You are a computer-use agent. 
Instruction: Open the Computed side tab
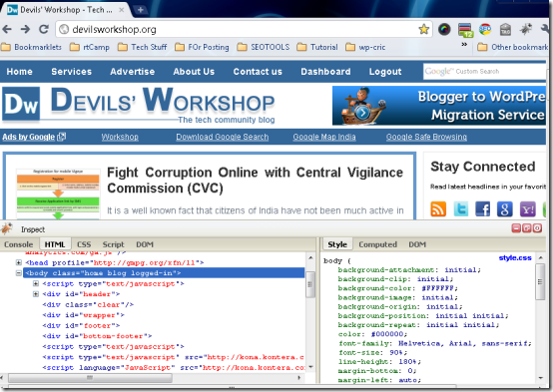pyautogui.click(x=377, y=244)
